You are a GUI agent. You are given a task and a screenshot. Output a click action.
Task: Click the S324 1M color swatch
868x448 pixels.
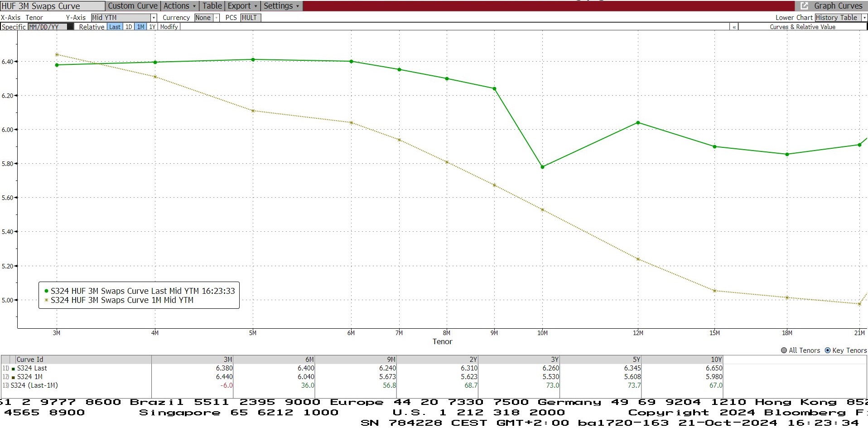click(x=13, y=377)
